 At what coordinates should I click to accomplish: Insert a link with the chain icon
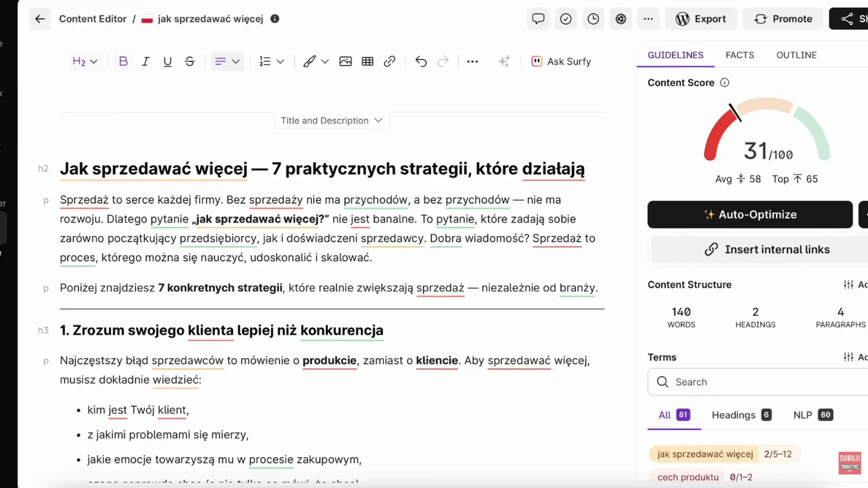coord(390,61)
